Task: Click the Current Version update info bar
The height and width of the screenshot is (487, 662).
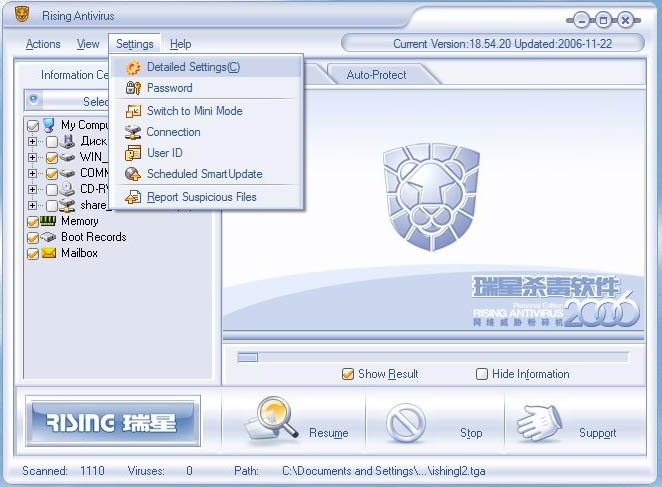Action: click(x=493, y=44)
